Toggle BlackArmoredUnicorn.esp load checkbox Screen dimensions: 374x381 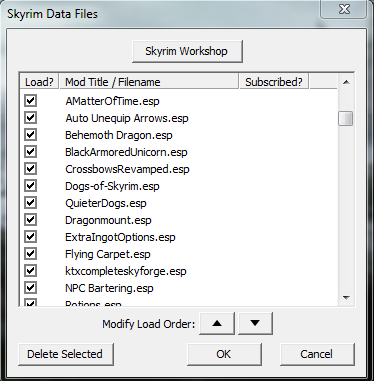30,152
